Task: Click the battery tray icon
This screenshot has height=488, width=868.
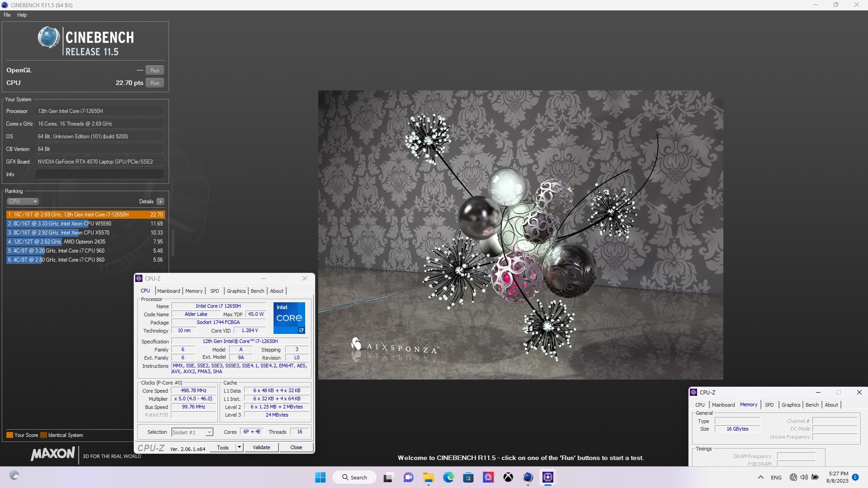Action: point(815,478)
